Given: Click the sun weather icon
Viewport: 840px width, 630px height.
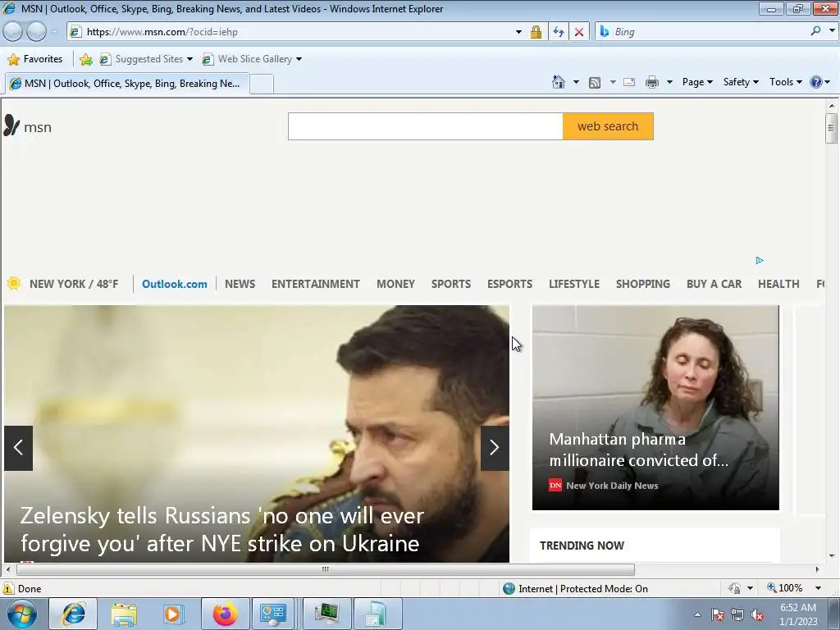Looking at the screenshot, I should coord(14,283).
